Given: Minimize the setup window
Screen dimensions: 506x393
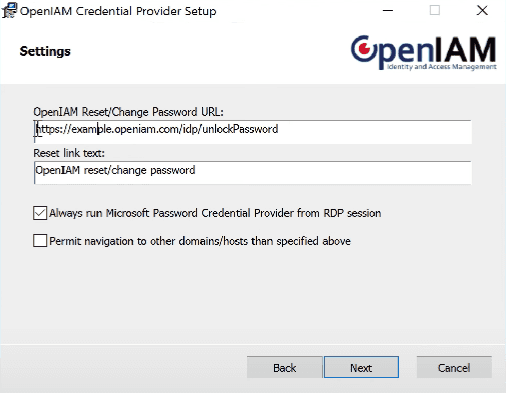Looking at the screenshot, I should [x=388, y=11].
